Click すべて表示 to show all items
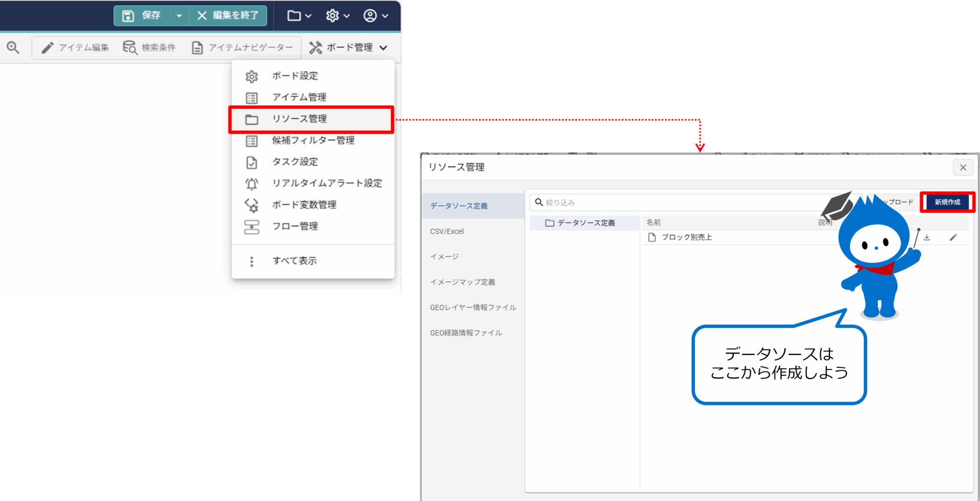Viewport: 980px width, 501px height. (294, 261)
